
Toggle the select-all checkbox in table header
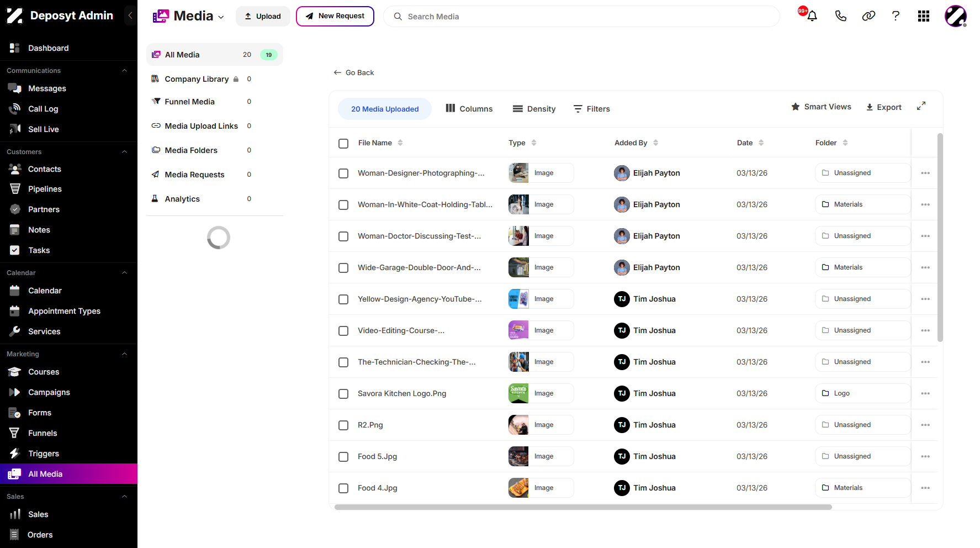343,144
